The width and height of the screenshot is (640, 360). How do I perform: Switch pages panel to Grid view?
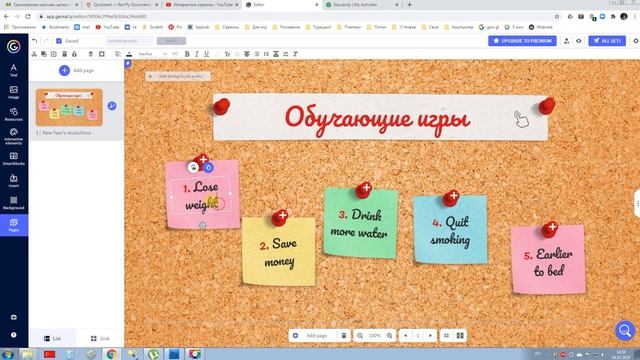coord(100,338)
